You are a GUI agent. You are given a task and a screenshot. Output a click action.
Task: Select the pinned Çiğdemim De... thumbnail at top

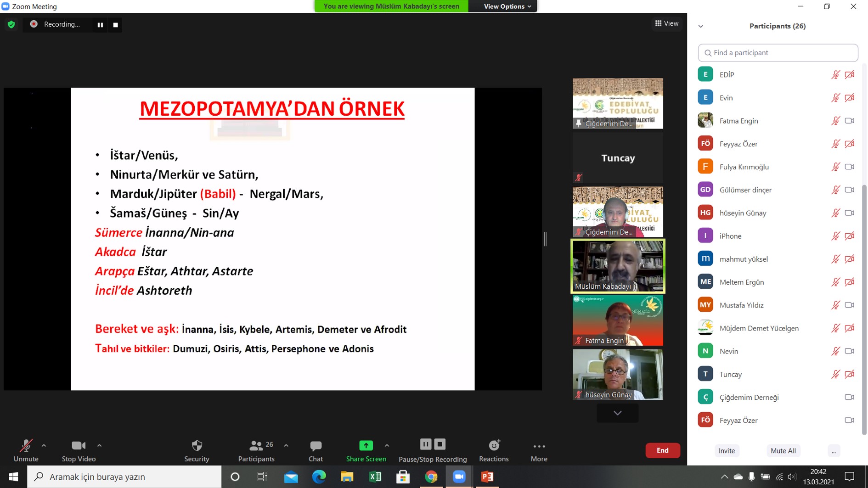tap(618, 103)
